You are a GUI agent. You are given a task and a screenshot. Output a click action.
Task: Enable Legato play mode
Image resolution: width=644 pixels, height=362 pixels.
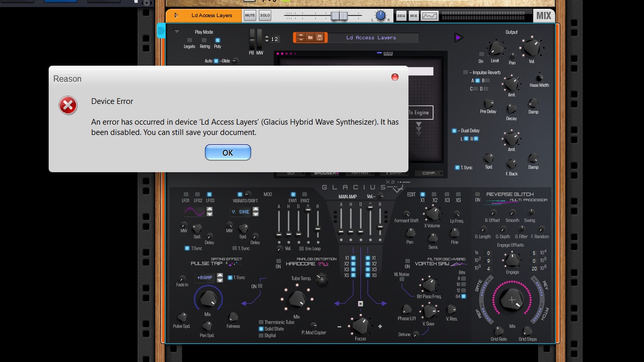click(189, 40)
